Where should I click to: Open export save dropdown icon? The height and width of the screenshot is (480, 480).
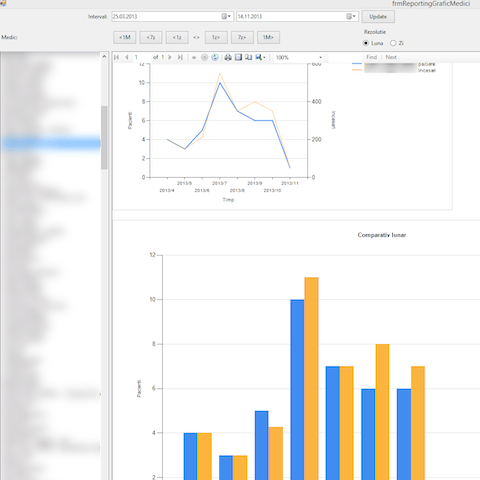tap(260, 57)
